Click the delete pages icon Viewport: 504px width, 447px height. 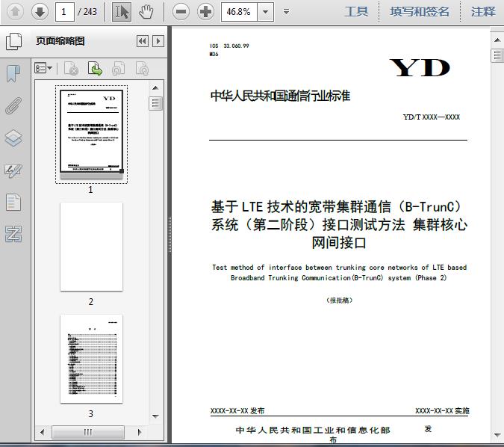pos(72,68)
